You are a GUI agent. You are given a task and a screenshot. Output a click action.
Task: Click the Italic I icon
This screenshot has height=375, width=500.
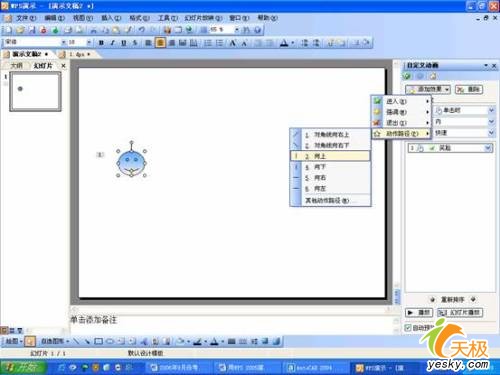113,43
